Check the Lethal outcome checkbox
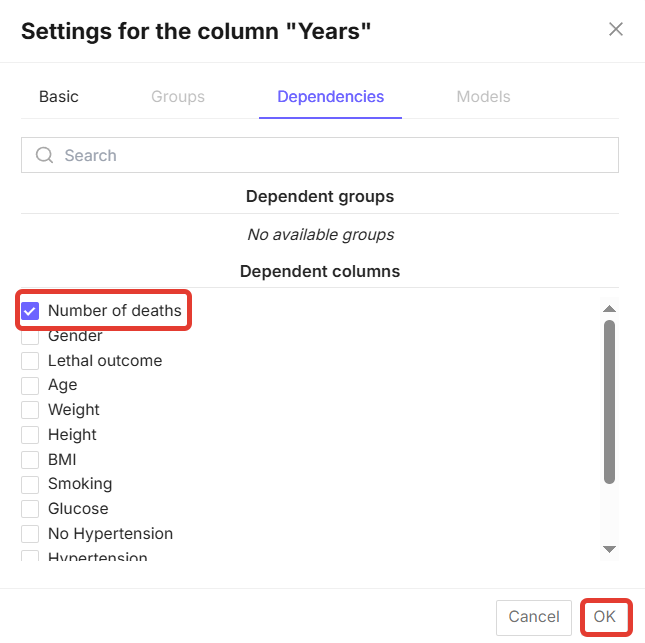Screen dimensions: 645x643 (30, 361)
